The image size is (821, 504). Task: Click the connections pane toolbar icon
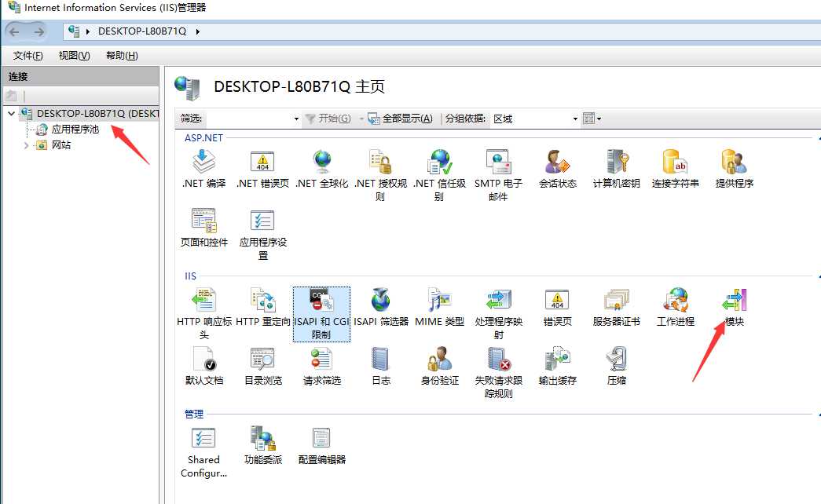coord(11,96)
